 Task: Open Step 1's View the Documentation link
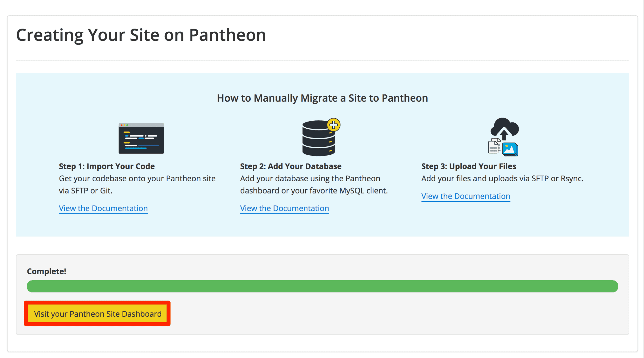(103, 208)
